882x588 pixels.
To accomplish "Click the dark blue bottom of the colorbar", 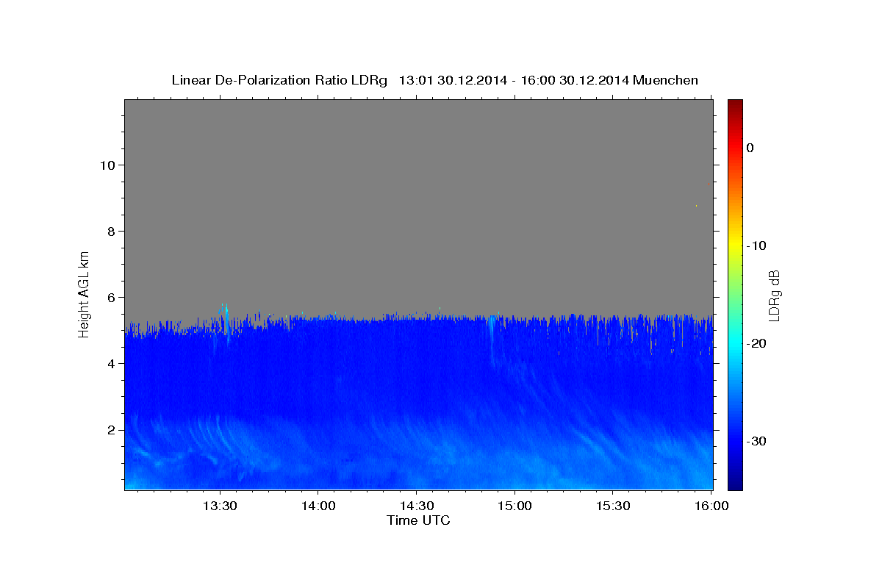I will coord(735,484).
